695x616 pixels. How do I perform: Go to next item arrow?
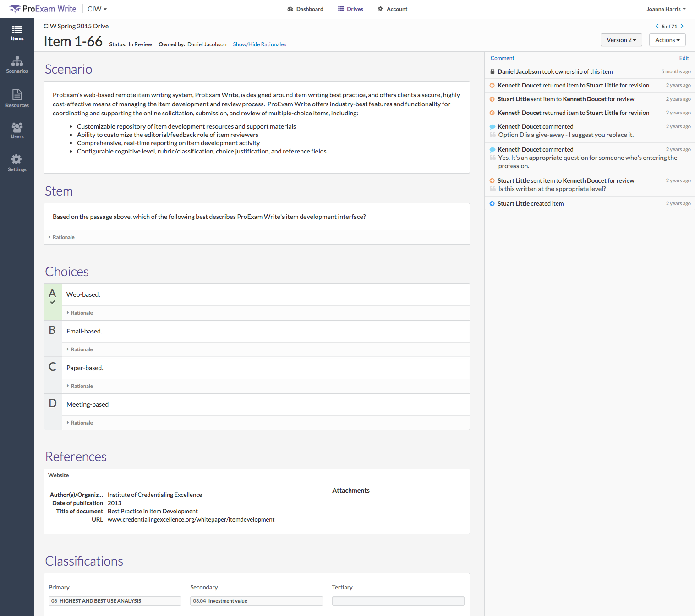pos(682,26)
